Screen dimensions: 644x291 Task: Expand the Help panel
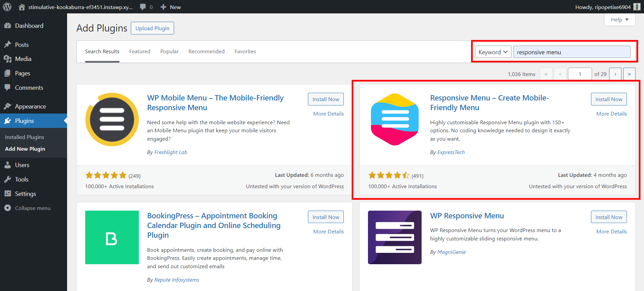click(x=620, y=19)
